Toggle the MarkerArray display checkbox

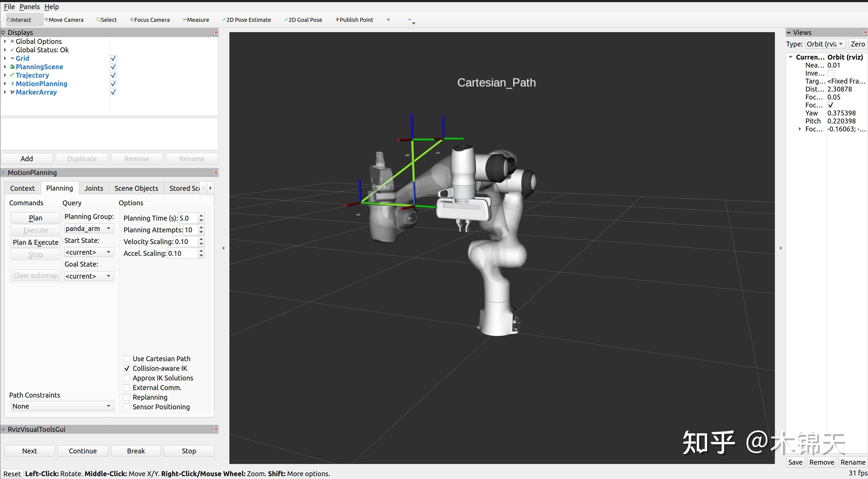point(113,92)
